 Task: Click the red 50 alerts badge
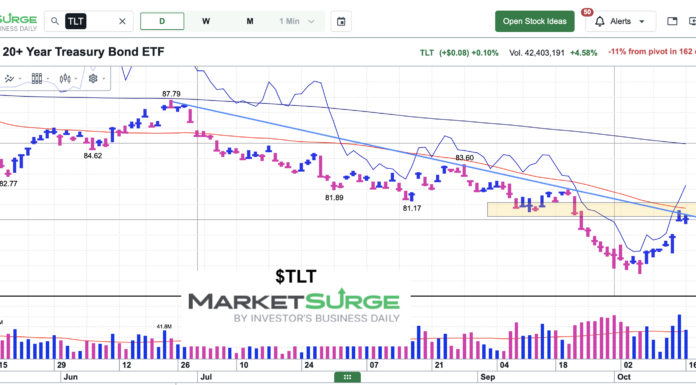(x=587, y=12)
